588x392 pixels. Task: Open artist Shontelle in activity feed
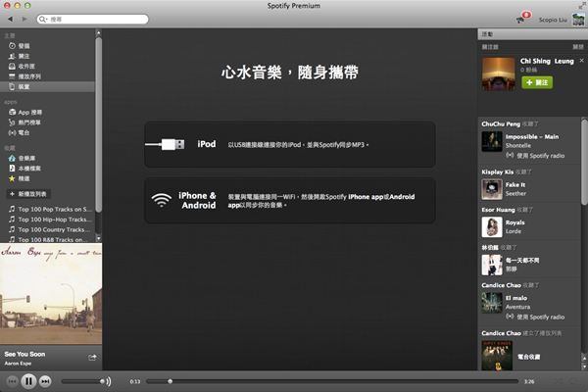point(517,146)
